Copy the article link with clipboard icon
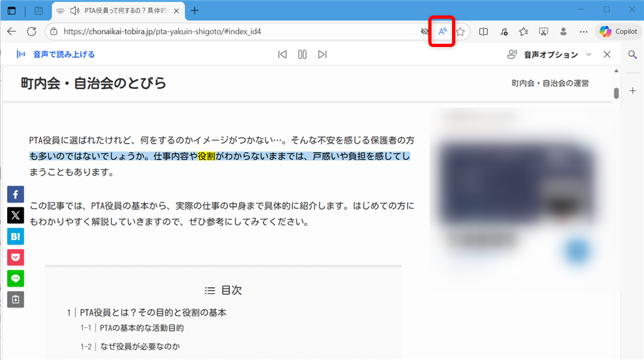Screen dimensions: 644x360 [15, 299]
